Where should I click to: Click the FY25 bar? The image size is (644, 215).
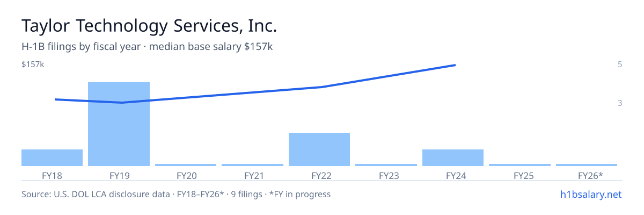click(x=519, y=165)
